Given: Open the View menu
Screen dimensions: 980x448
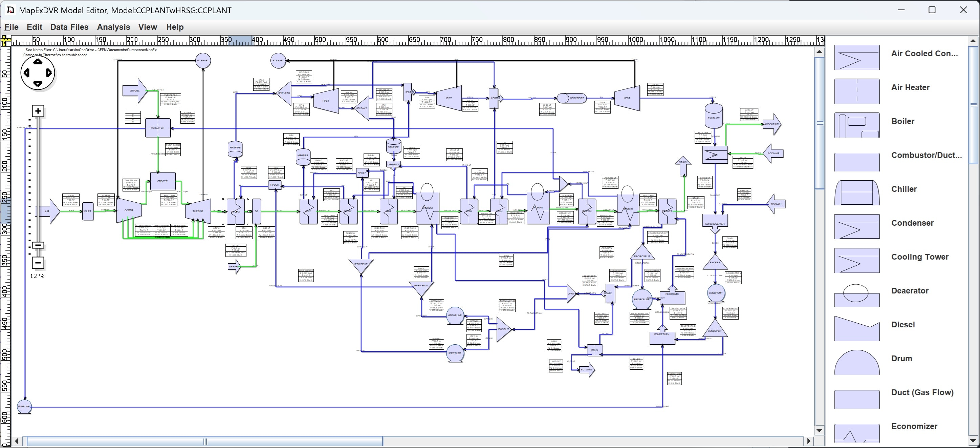Looking at the screenshot, I should click(x=148, y=27).
